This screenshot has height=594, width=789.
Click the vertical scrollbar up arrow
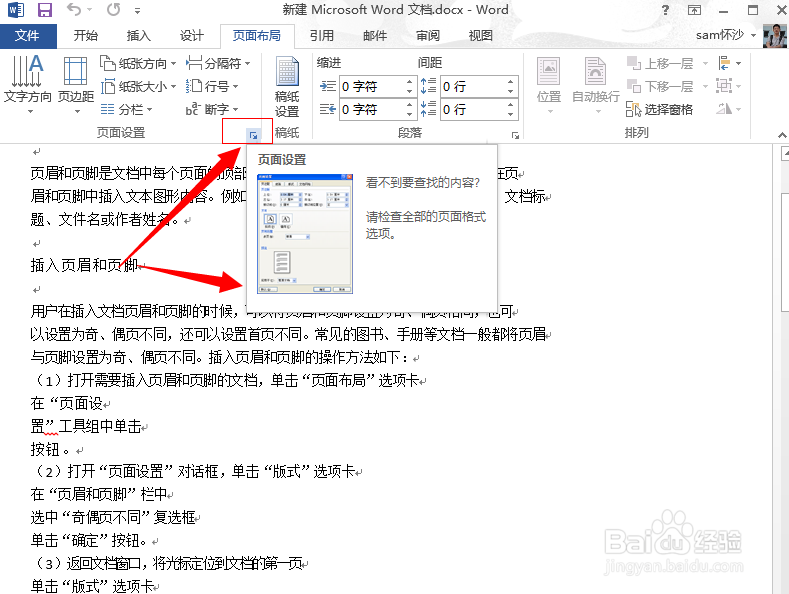pos(784,154)
